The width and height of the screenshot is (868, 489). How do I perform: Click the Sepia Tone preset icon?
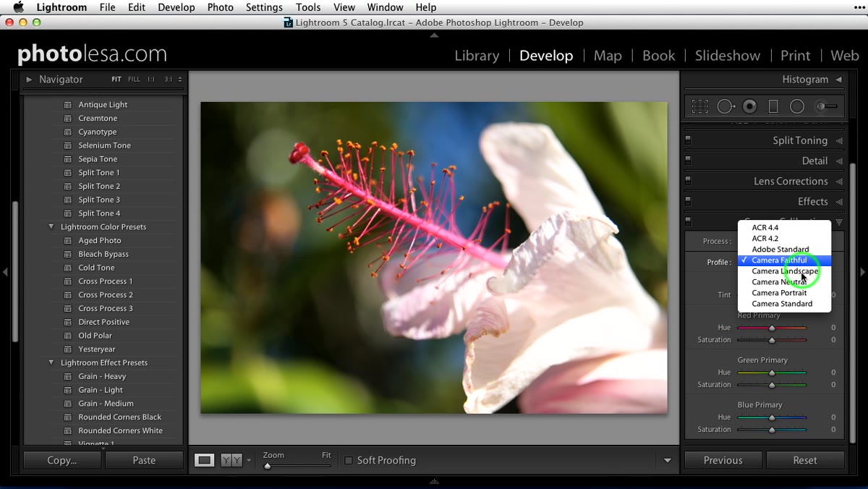point(68,159)
